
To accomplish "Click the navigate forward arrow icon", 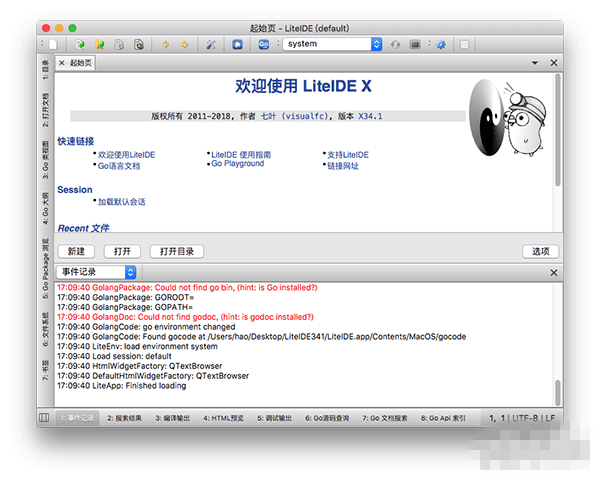I will [x=184, y=44].
